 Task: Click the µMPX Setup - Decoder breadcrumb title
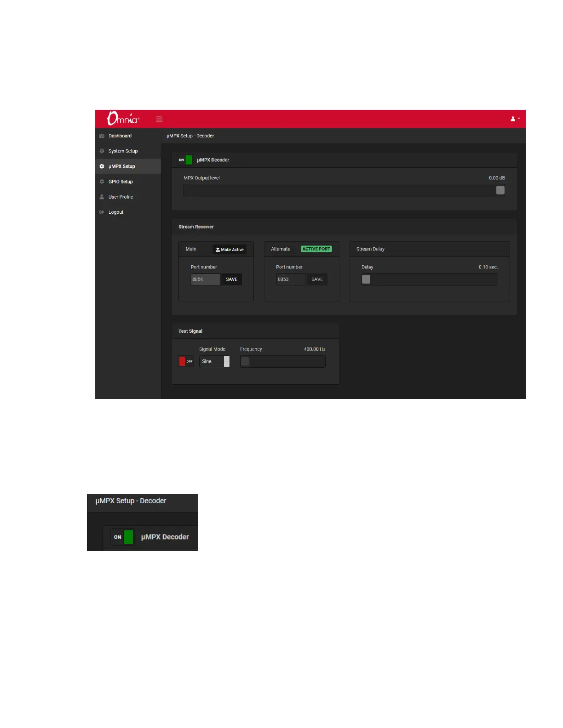(190, 136)
